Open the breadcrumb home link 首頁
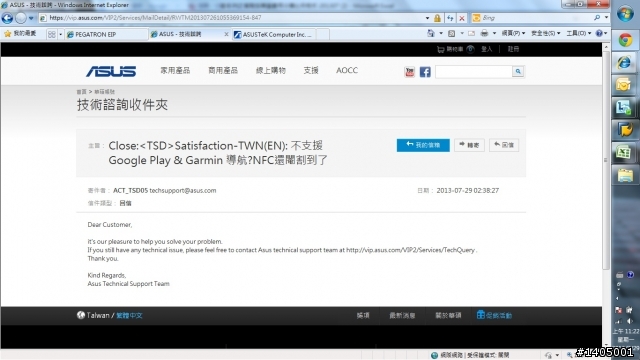Screen dimensions: 640x360 pos(81,92)
